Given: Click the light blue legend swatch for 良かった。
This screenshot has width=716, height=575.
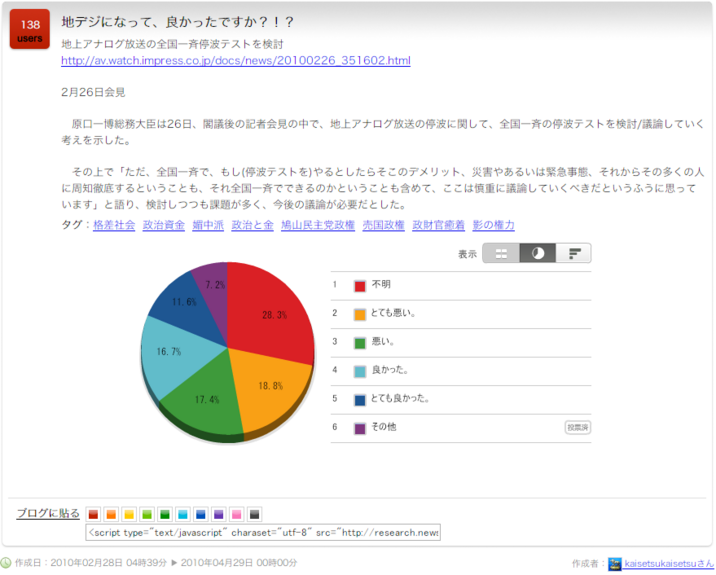Looking at the screenshot, I should 360,372.
